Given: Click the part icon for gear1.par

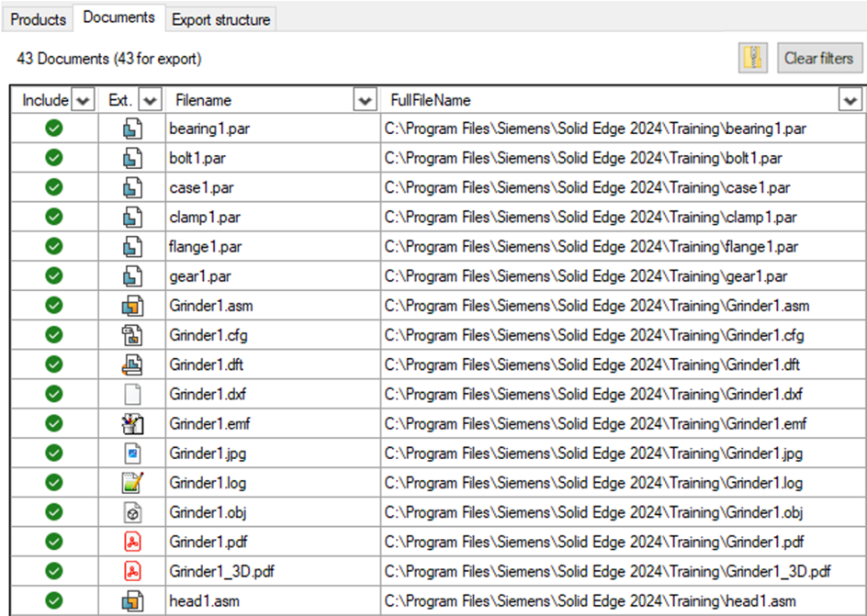Looking at the screenshot, I should click(x=132, y=276).
